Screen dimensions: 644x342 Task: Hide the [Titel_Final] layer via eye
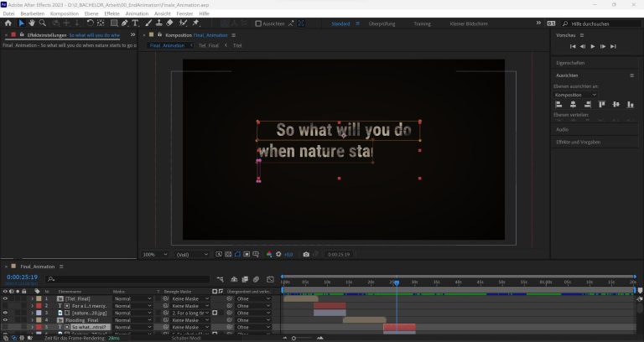coord(5,298)
